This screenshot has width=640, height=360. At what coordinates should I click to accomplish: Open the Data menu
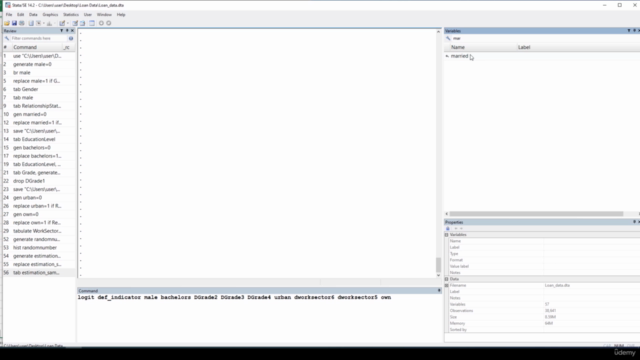click(x=33, y=15)
